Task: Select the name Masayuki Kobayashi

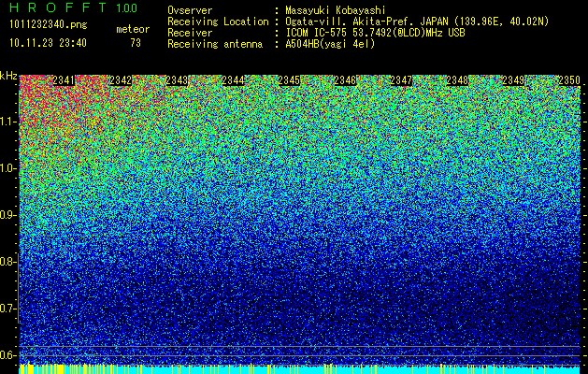Action: [x=336, y=10]
